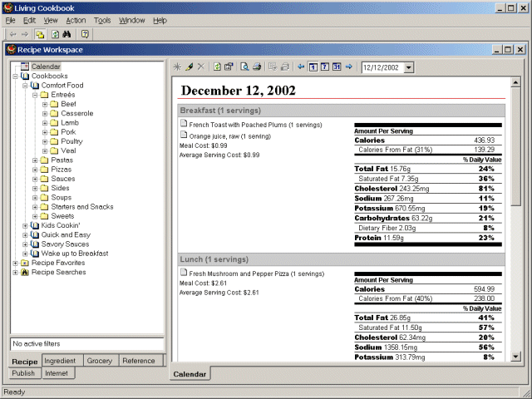
Task: Select the Starters and Snacks folder
Action: (82, 207)
